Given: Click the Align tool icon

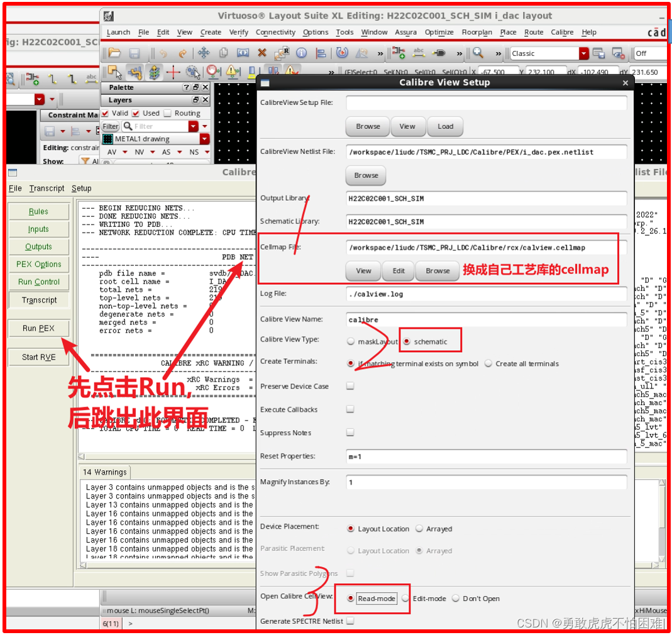Looking at the screenshot, I should pyautogui.click(x=321, y=53).
